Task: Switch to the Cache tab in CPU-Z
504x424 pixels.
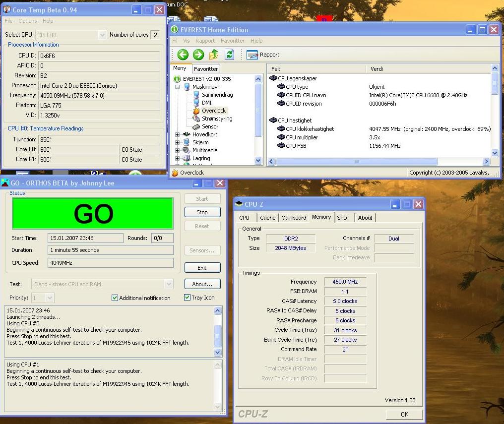Action: (267, 218)
